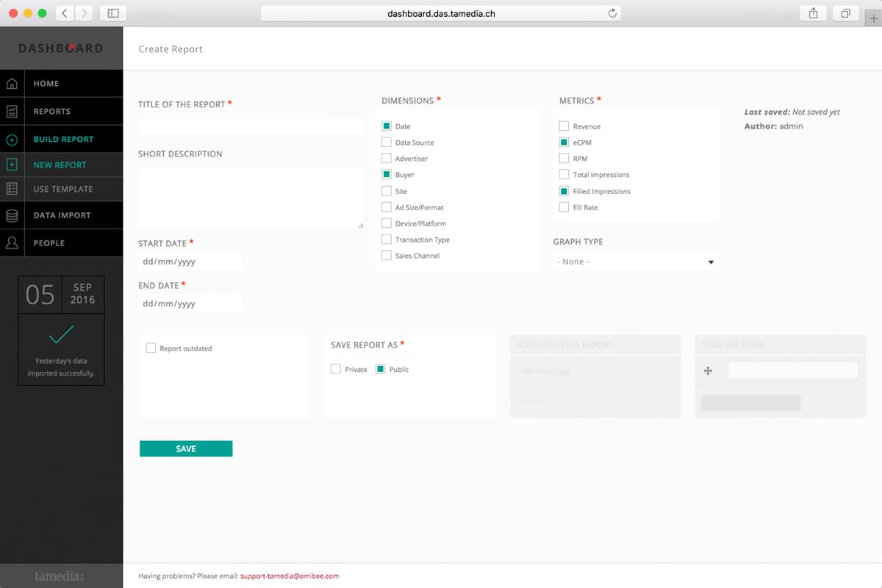The width and height of the screenshot is (882, 588).
Task: Click the Safari share icon
Action: click(813, 13)
